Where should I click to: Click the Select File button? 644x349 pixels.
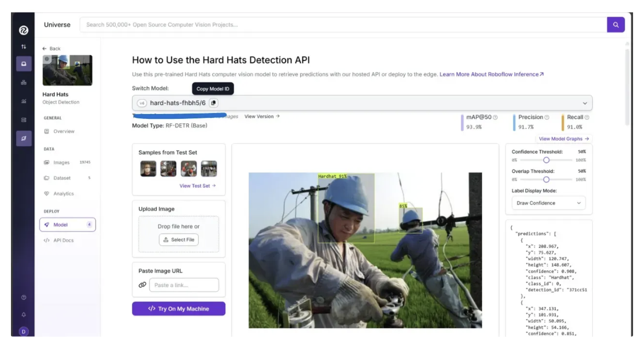[x=179, y=240]
